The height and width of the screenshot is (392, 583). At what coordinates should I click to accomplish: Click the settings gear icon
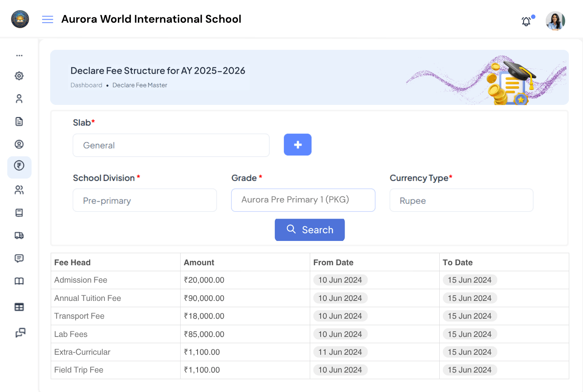[19, 76]
